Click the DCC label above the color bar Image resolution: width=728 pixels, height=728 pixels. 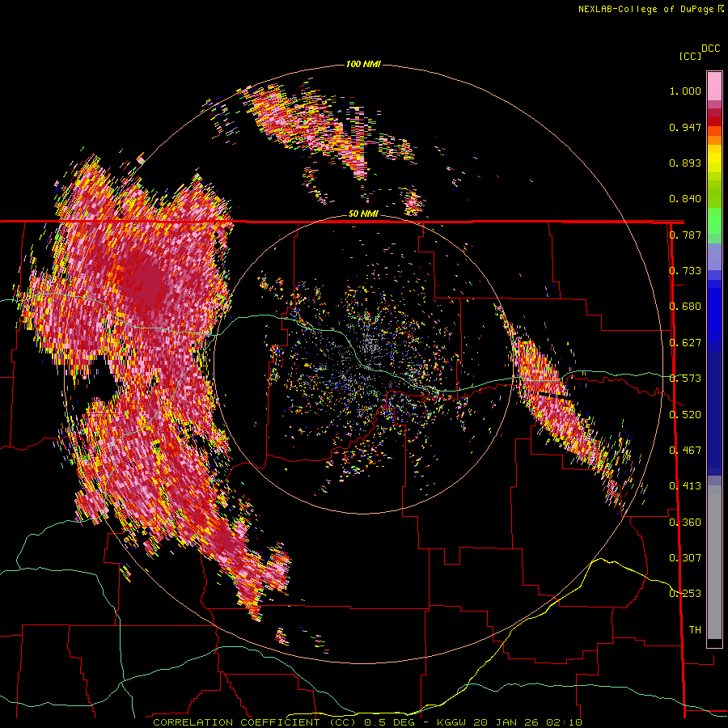[x=711, y=49]
